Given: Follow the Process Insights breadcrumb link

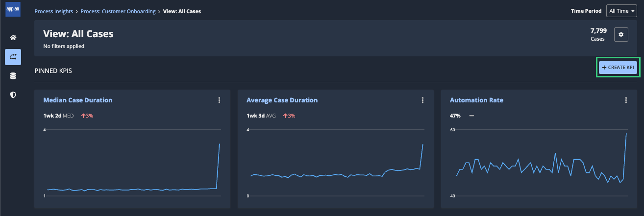Looking at the screenshot, I should tap(54, 11).
